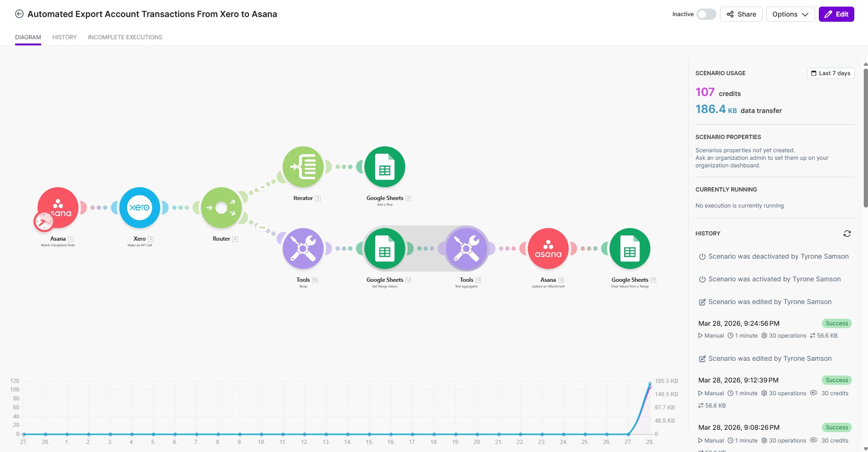
Task: Click 'Scenario was activated by Tyrone Samson'
Action: 774,279
